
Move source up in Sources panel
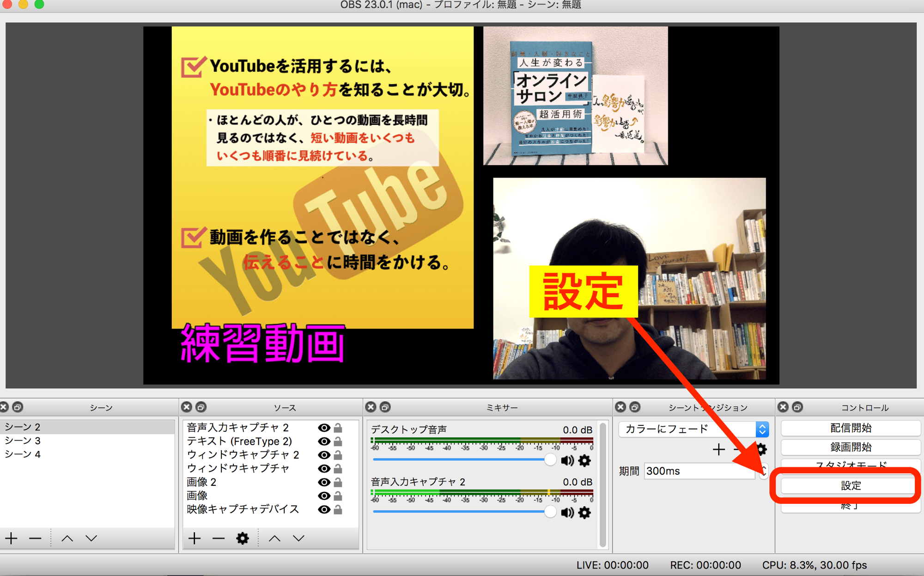pyautogui.click(x=275, y=538)
